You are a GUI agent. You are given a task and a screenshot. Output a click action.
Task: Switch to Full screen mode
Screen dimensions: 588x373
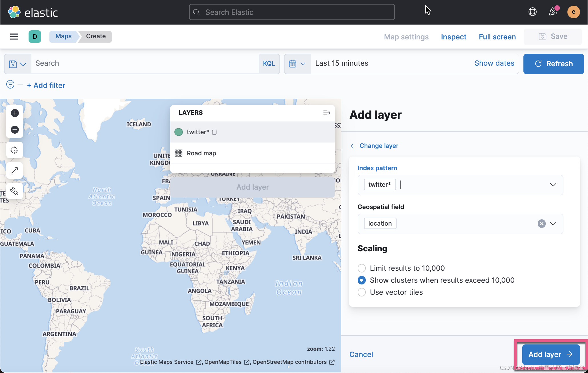click(x=497, y=37)
